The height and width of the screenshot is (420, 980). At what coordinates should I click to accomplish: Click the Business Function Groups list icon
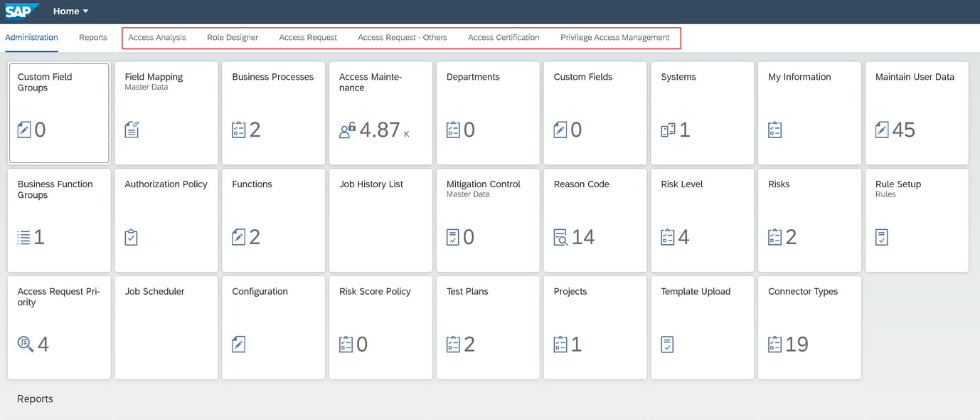coord(23,236)
